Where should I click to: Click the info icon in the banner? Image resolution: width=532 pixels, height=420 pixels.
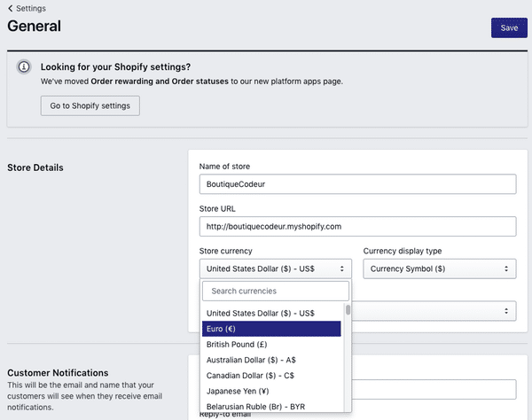point(24,67)
